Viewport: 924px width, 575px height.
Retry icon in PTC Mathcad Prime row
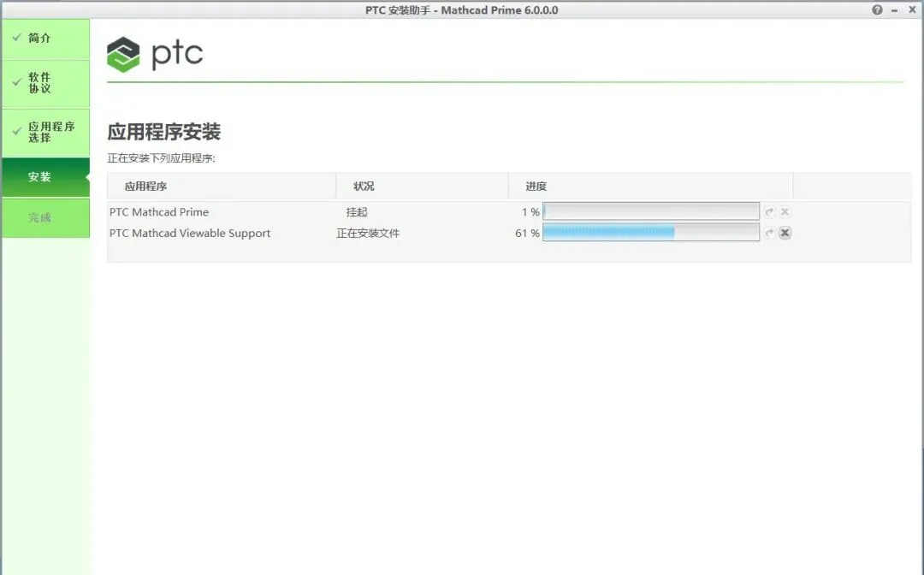click(770, 211)
